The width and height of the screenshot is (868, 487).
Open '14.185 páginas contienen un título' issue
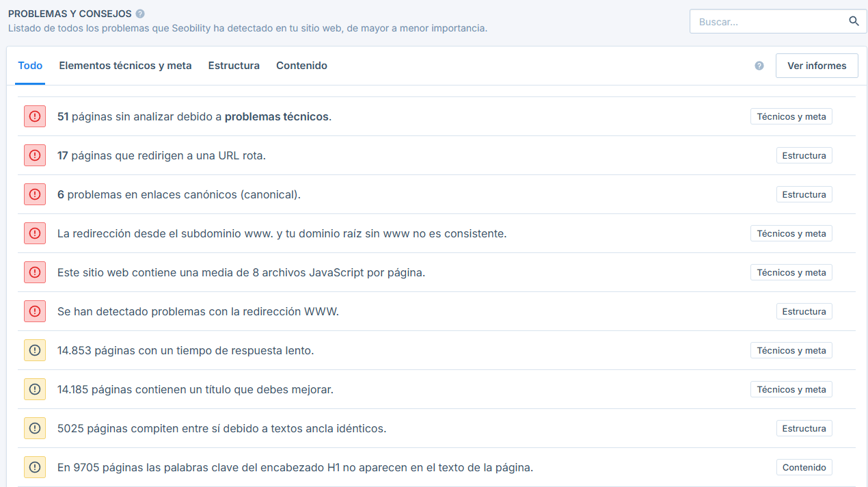[195, 389]
